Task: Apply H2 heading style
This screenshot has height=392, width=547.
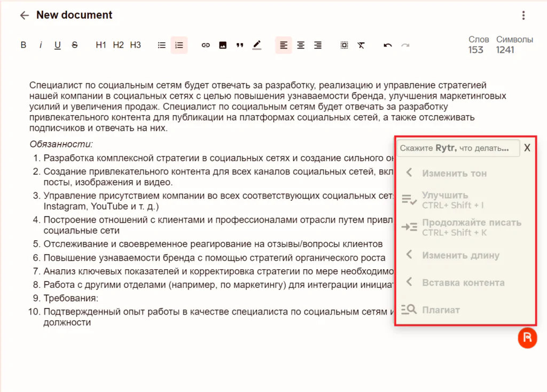Action: pos(118,45)
